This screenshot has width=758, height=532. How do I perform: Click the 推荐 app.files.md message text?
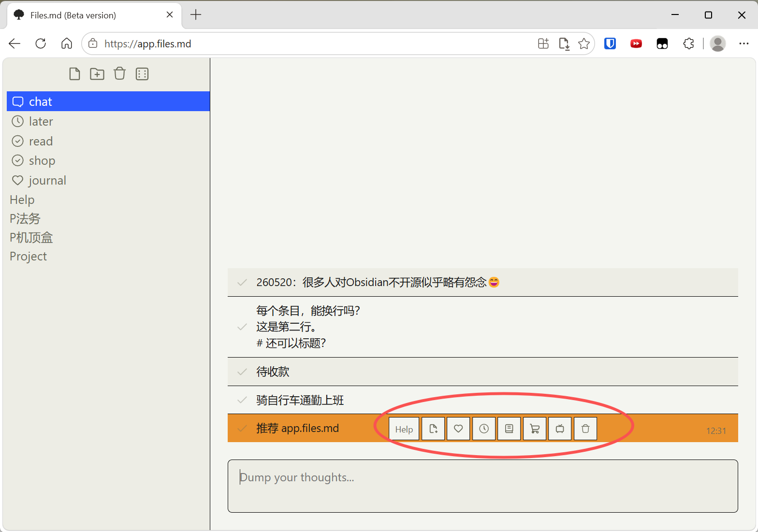pyautogui.click(x=297, y=428)
